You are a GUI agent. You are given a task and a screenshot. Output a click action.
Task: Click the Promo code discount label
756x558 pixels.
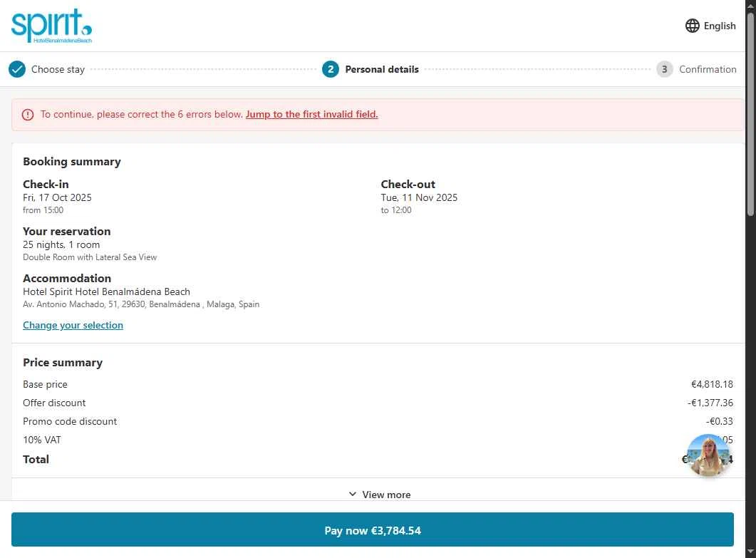pos(70,421)
